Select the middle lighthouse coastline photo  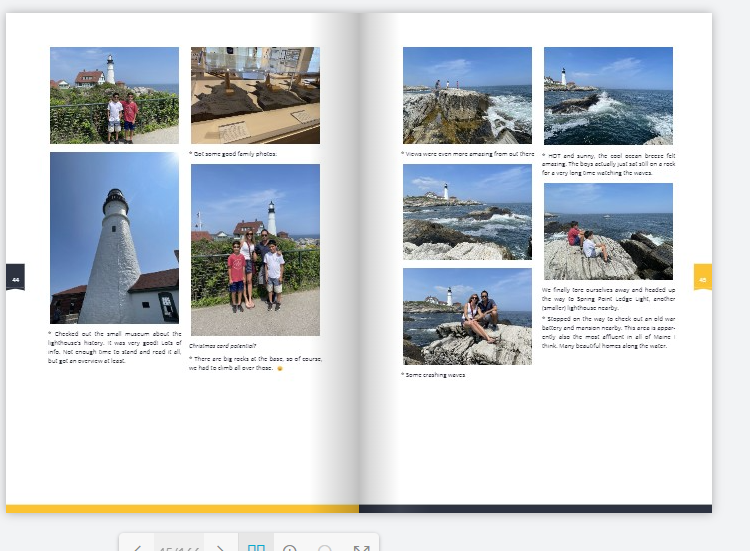467,212
